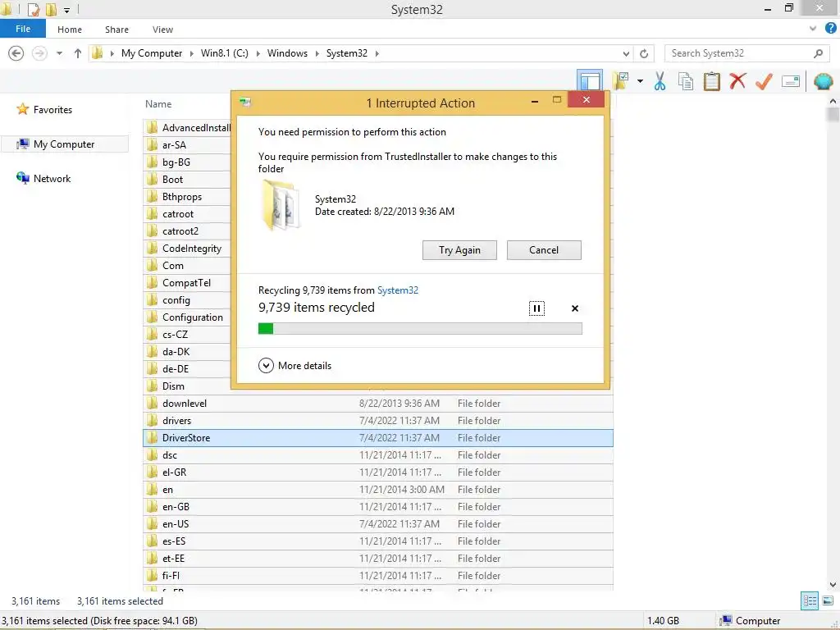Open the dropdown arrow beside the folder options icon
This screenshot has width=840, height=630.
(640, 81)
